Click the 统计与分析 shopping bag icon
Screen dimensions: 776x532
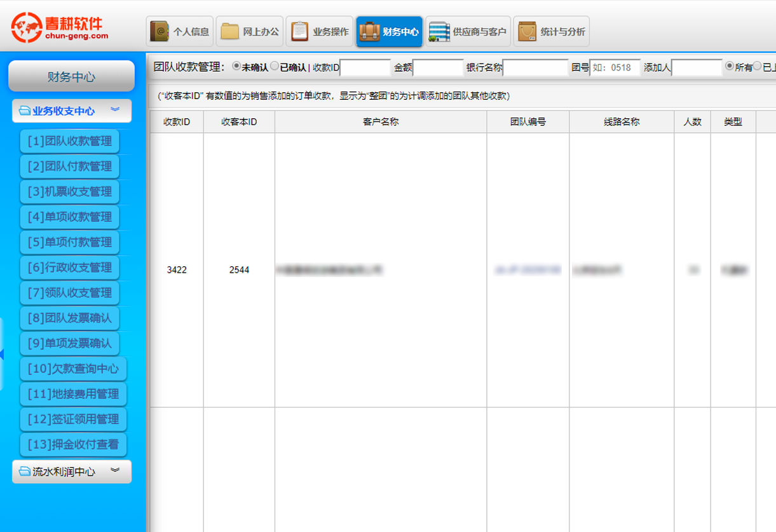coord(527,31)
